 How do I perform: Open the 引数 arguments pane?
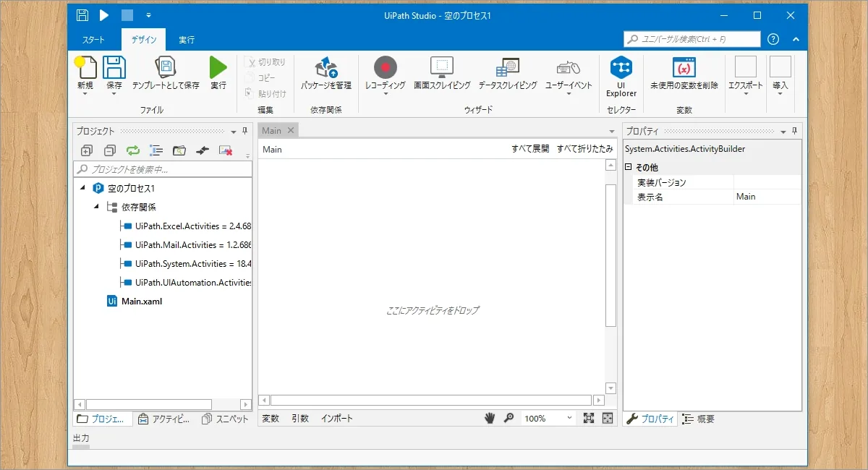(x=300, y=419)
